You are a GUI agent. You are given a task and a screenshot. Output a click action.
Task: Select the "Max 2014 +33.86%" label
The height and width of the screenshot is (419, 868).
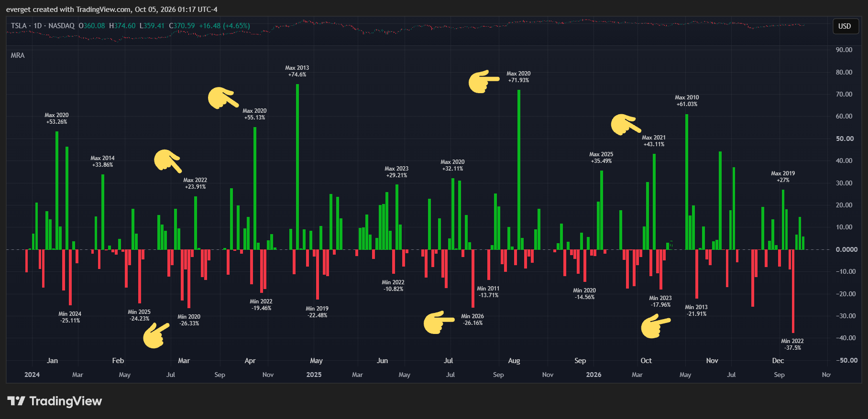(x=102, y=161)
